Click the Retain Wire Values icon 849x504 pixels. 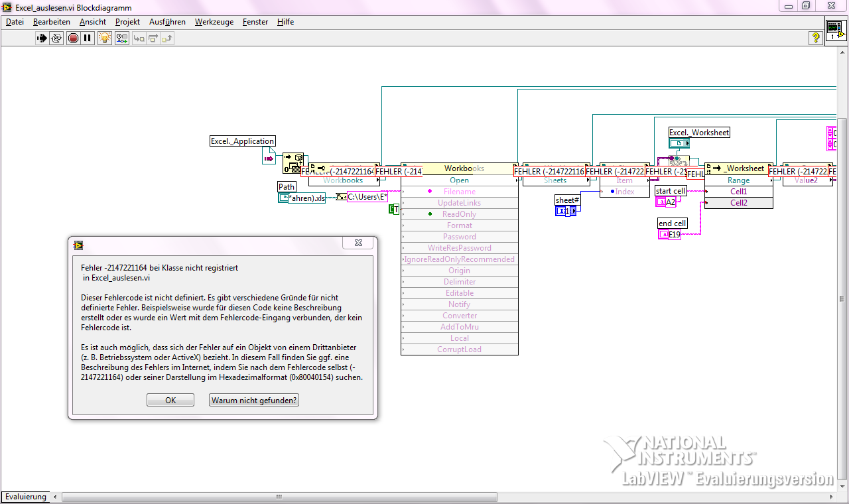(121, 38)
